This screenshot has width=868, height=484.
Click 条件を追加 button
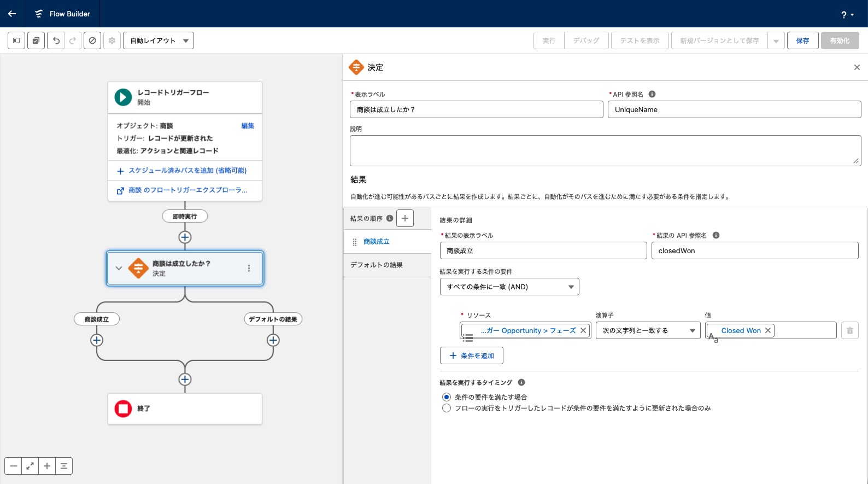pyautogui.click(x=472, y=355)
